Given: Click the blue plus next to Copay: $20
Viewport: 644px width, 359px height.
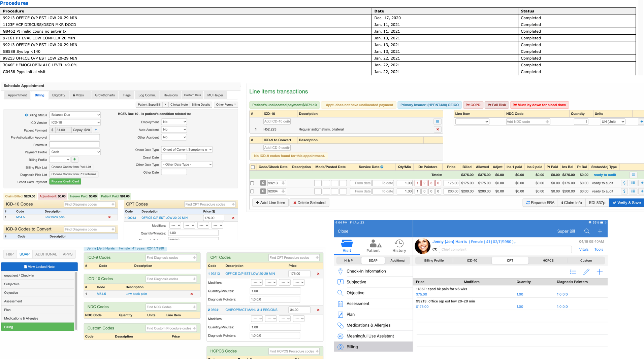Looking at the screenshot, I should point(96,130).
